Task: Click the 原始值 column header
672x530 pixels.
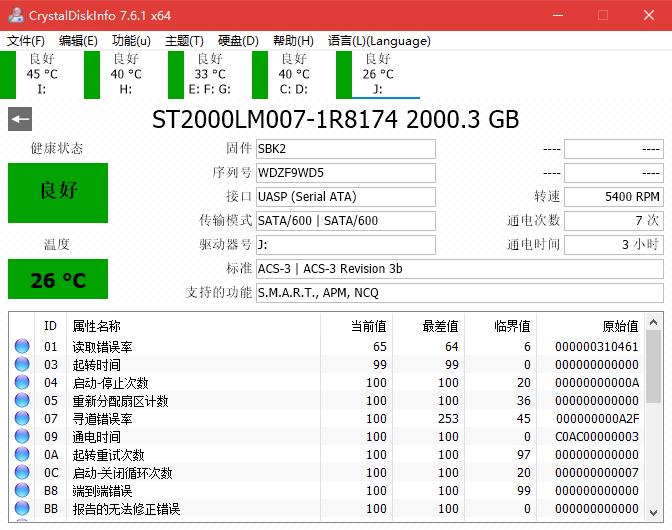Action: 591,326
